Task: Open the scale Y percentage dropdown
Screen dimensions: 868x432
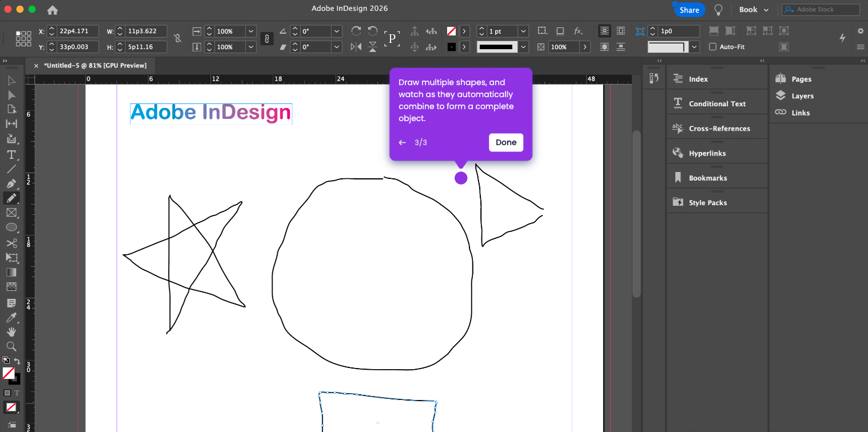Action: point(251,47)
